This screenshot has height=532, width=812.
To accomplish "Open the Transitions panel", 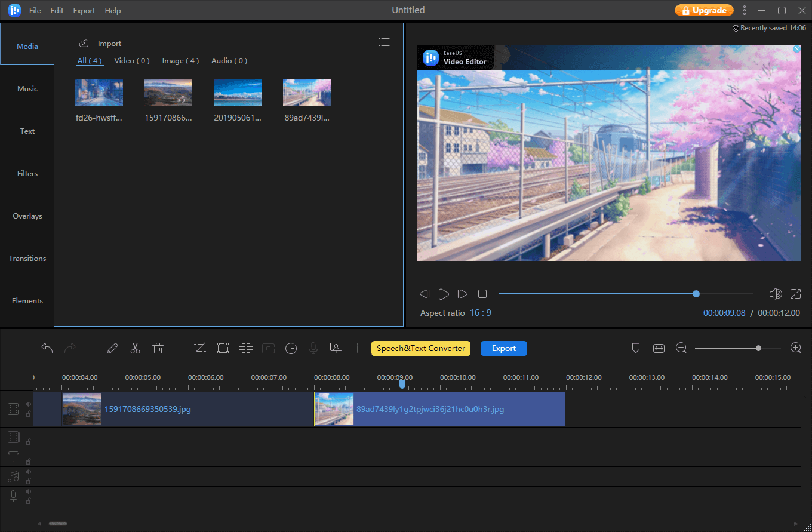I will (27, 258).
